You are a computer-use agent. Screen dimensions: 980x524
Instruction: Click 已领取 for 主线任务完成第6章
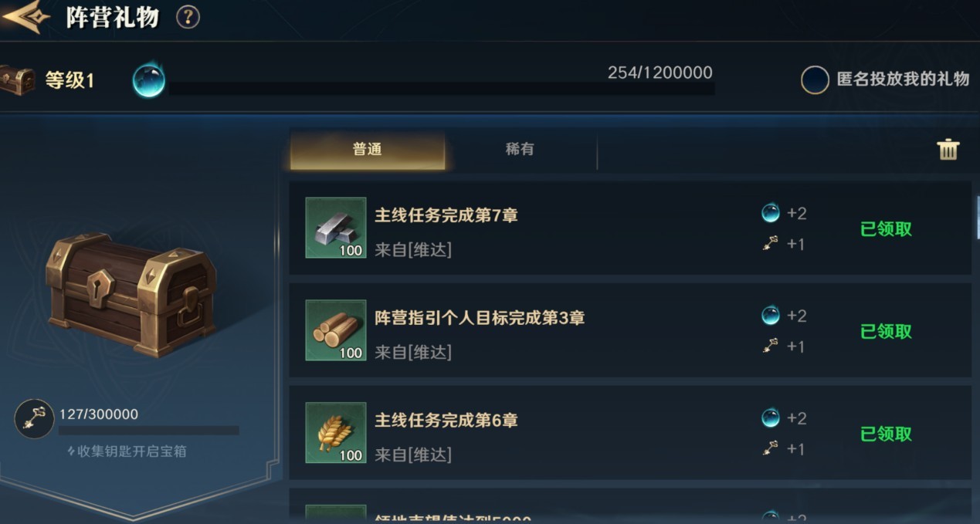(x=887, y=434)
